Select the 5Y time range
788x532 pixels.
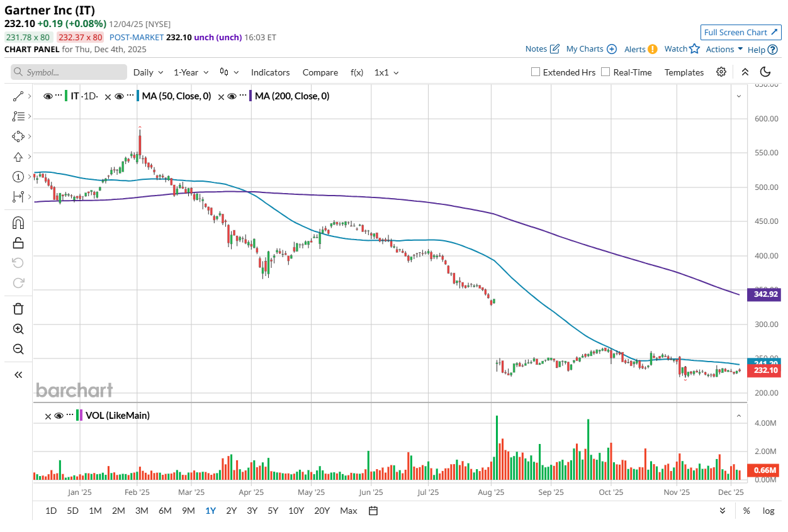pos(273,511)
